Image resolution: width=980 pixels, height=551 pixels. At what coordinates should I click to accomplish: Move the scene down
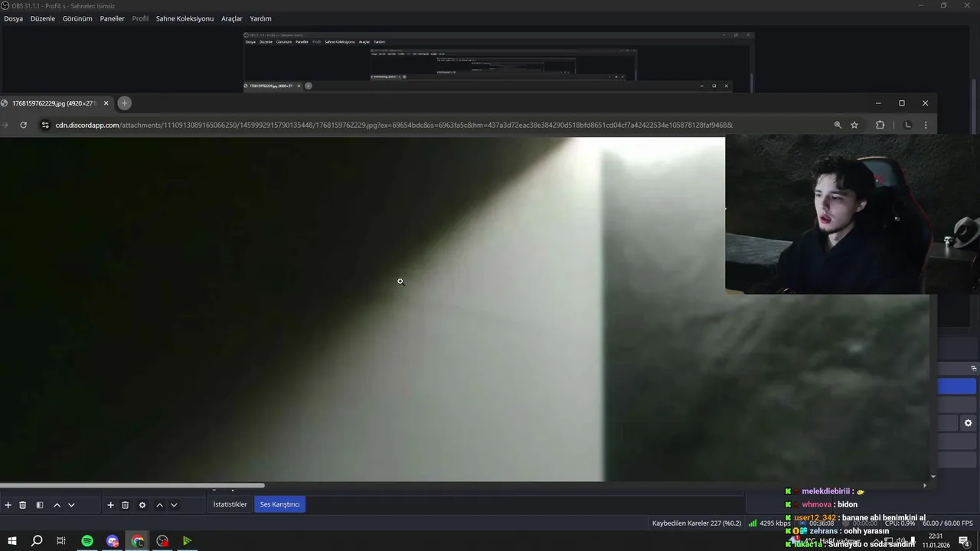tap(71, 505)
